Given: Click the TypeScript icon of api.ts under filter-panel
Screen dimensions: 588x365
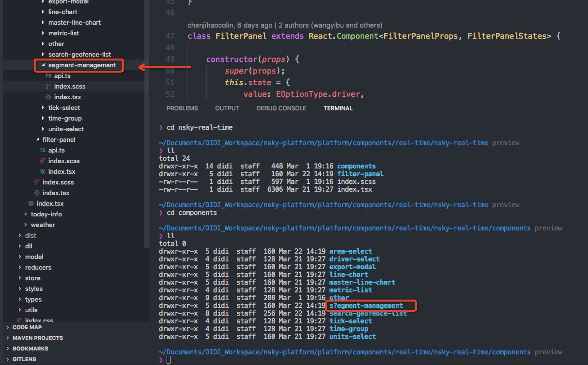Looking at the screenshot, I should [42, 151].
